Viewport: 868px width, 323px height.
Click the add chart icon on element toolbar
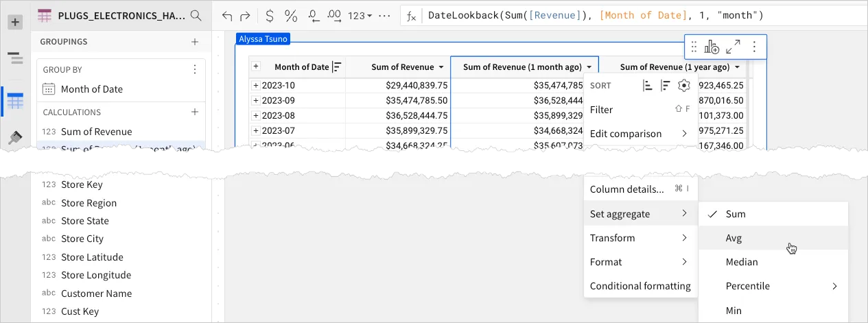click(x=712, y=47)
